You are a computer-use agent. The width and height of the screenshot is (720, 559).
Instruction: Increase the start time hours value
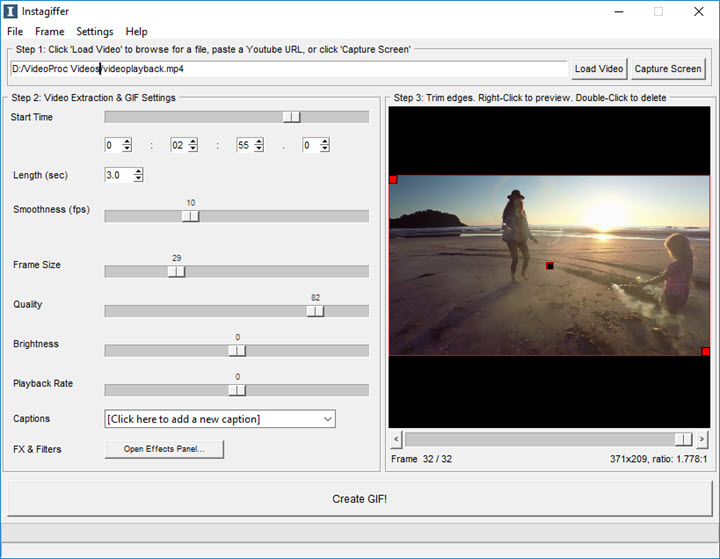[127, 141]
